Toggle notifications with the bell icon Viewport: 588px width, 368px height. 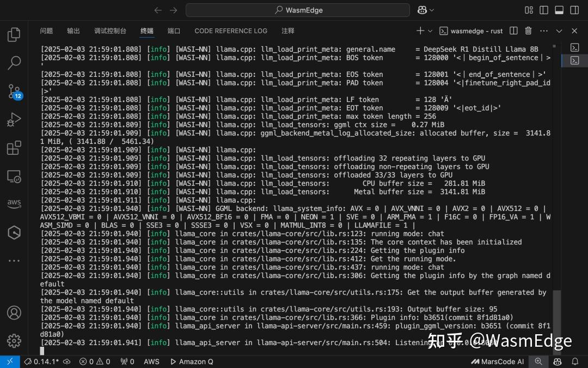click(574, 361)
